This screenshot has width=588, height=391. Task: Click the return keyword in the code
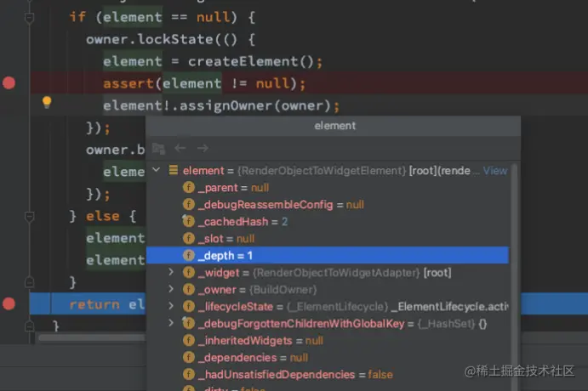click(94, 304)
